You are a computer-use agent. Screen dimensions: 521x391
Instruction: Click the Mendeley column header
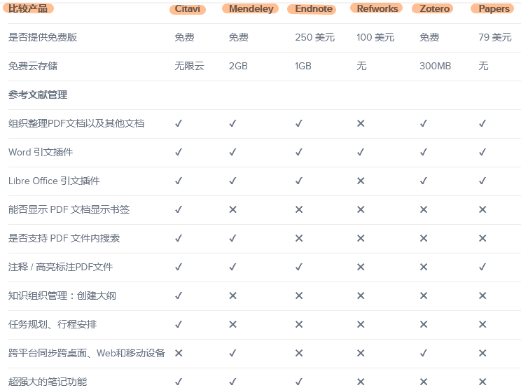click(x=251, y=9)
